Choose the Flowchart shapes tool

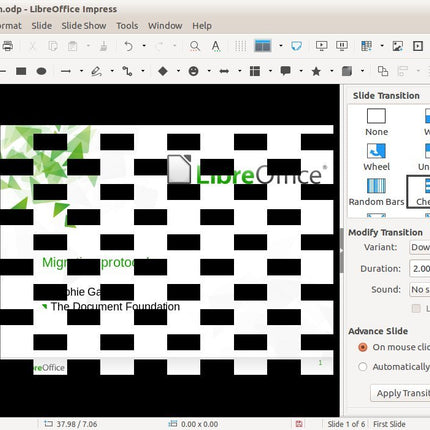click(x=255, y=71)
